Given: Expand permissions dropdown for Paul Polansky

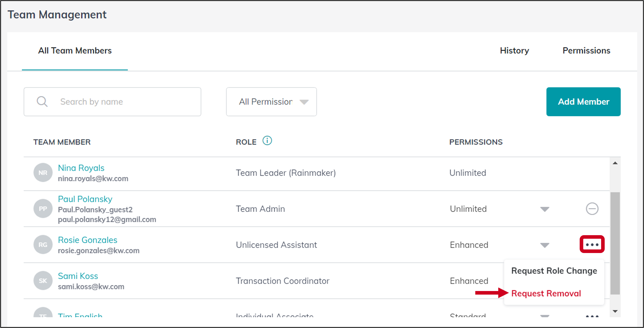Looking at the screenshot, I should [544, 209].
